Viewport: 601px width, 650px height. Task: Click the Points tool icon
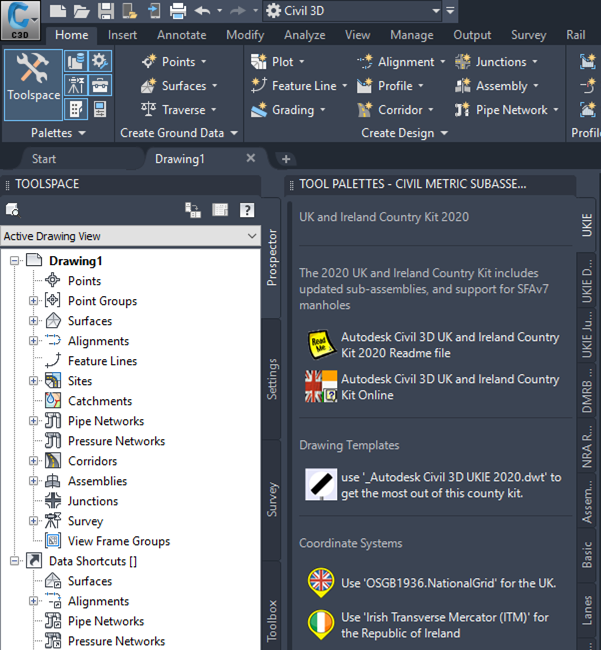pos(148,62)
